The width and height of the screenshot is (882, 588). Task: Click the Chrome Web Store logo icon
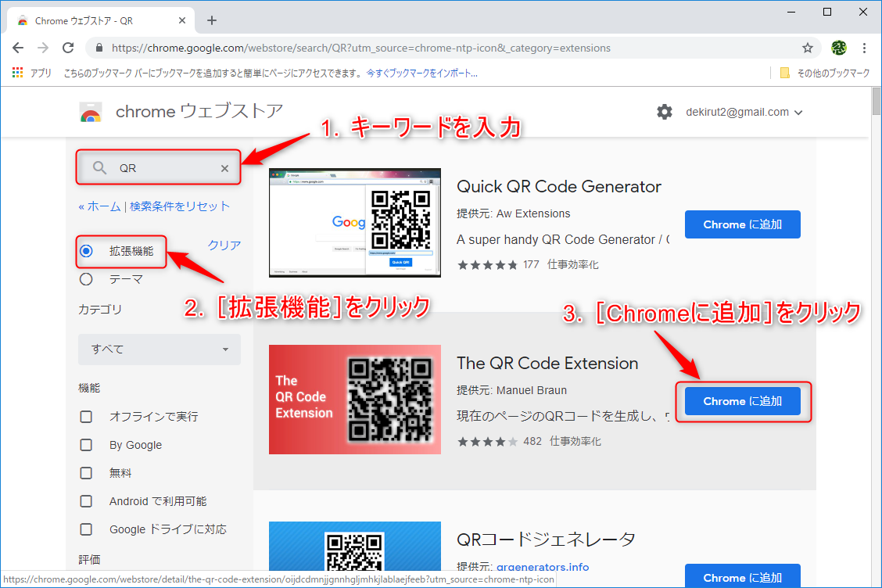(x=90, y=112)
